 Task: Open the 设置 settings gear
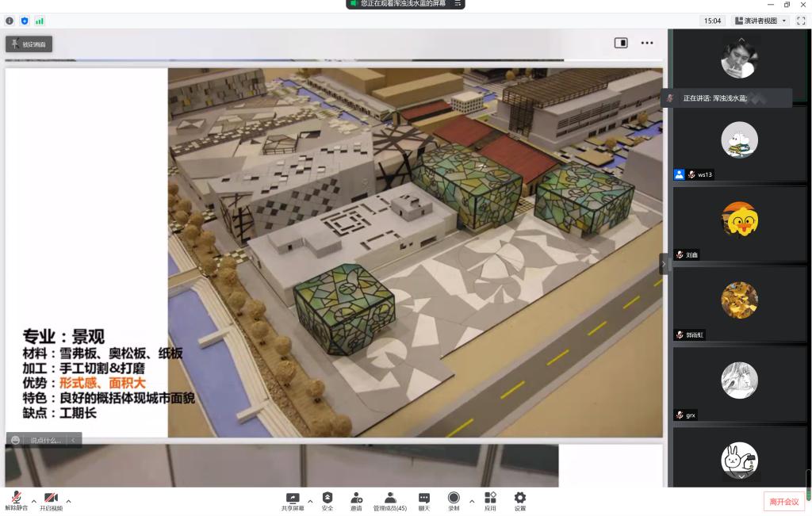coord(519,499)
